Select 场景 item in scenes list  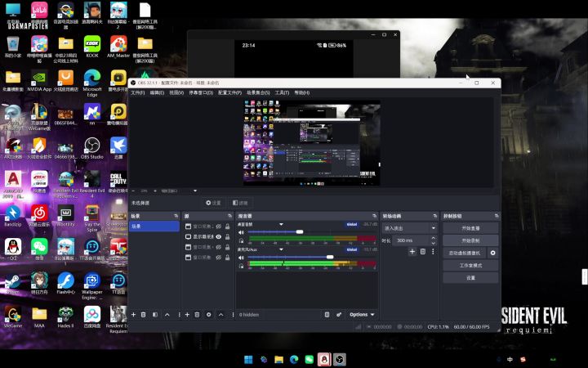tap(154, 226)
